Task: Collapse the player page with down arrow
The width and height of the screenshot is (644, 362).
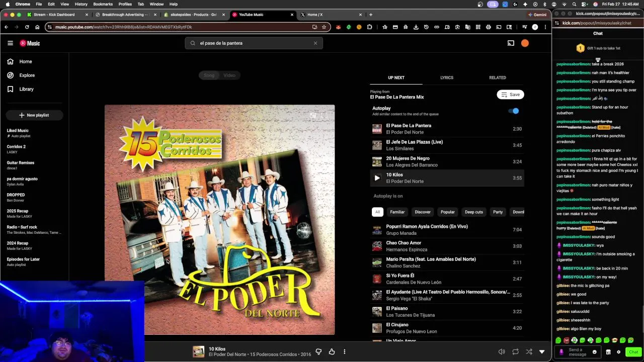Action: 542,351
